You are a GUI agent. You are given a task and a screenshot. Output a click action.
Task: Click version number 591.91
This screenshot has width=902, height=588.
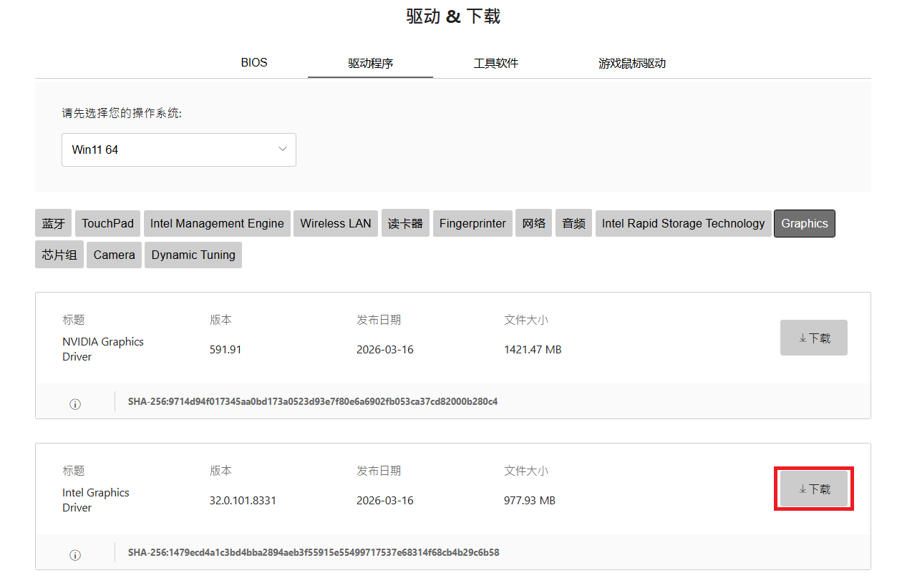225,350
